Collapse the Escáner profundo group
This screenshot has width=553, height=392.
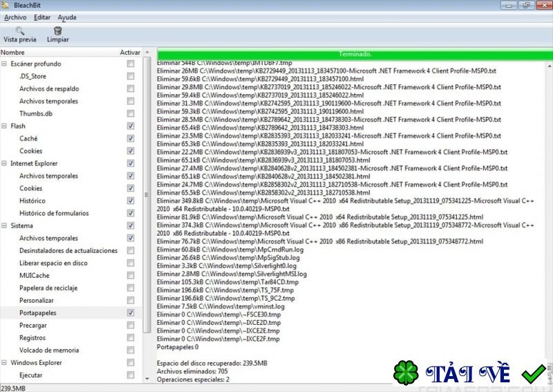pyautogui.click(x=4, y=64)
